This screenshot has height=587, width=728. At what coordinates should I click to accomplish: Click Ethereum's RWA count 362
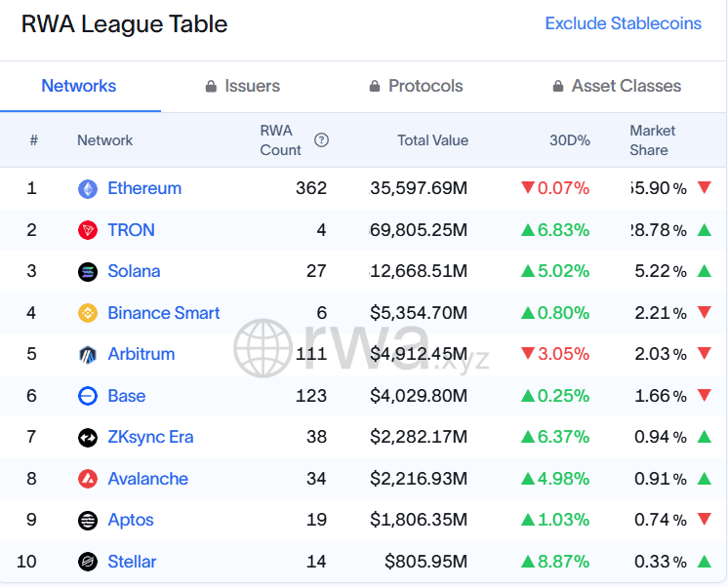coord(311,188)
